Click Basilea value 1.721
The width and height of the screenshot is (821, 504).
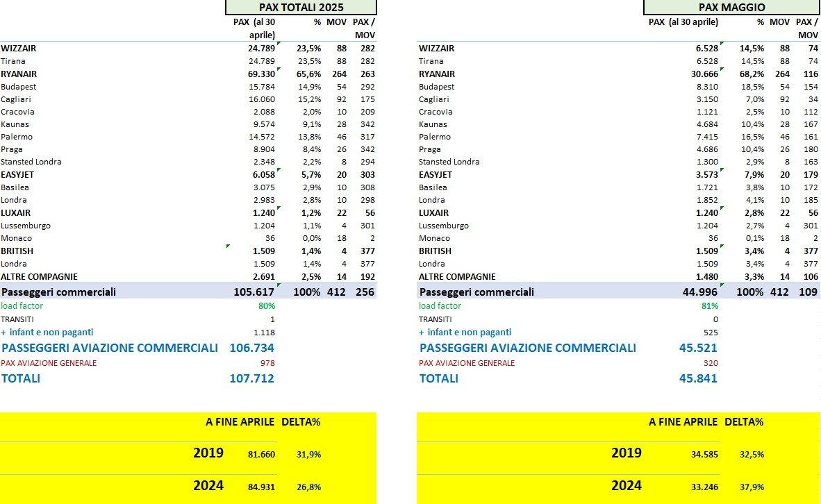(708, 187)
